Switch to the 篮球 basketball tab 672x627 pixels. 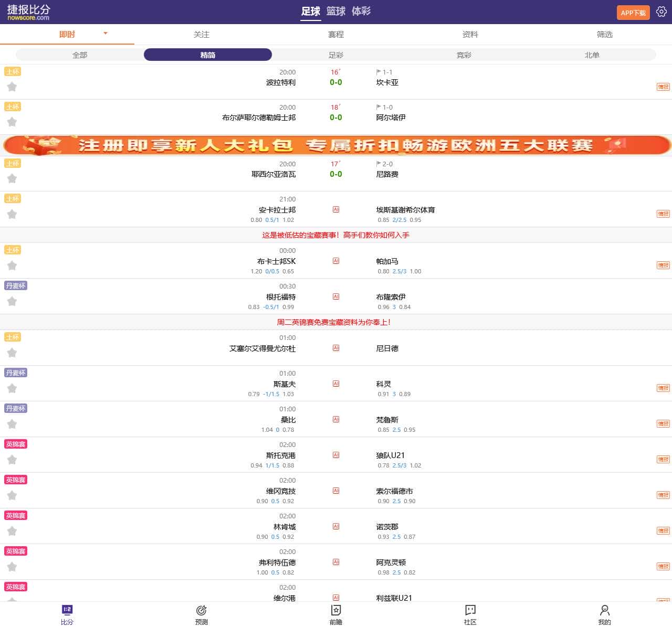pyautogui.click(x=336, y=11)
